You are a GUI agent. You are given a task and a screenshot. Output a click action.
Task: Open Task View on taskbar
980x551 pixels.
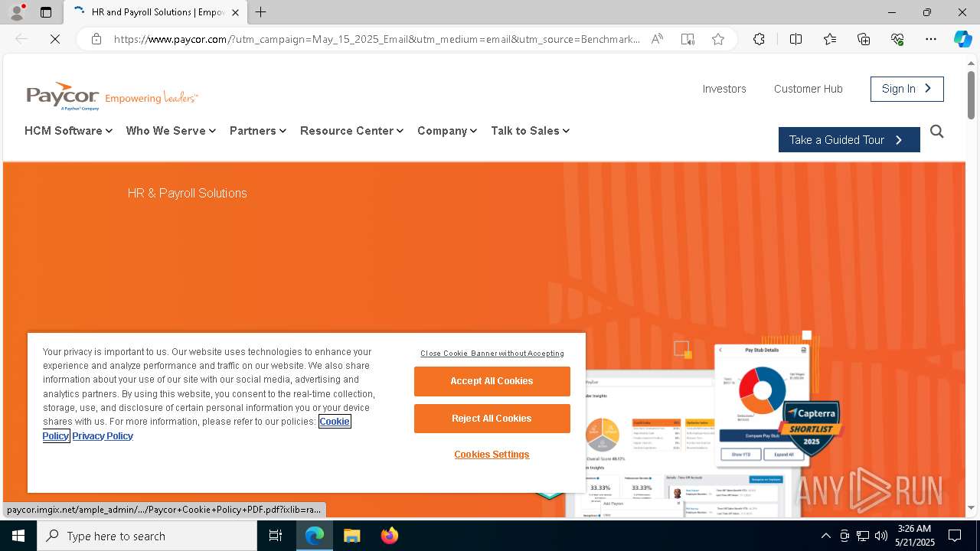(276, 536)
